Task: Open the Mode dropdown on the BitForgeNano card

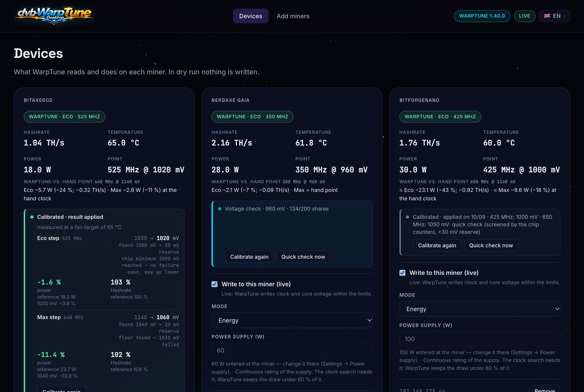Action: tap(480, 309)
